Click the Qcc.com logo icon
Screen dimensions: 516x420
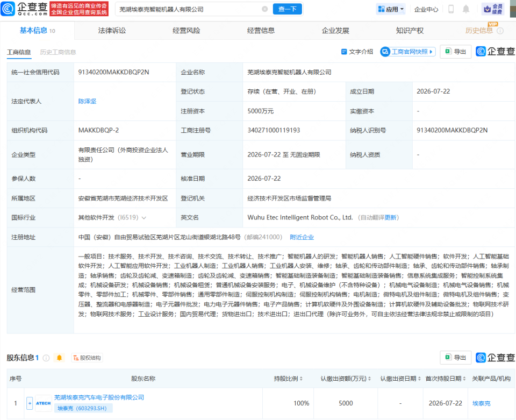(8, 9)
